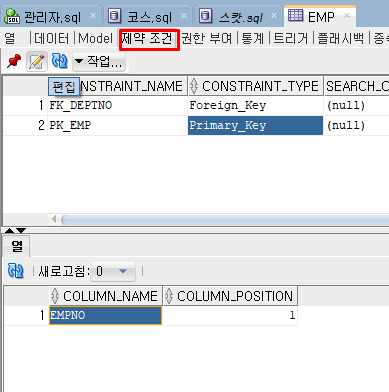Click row number 2 of PK_EMP row

click(x=25, y=126)
